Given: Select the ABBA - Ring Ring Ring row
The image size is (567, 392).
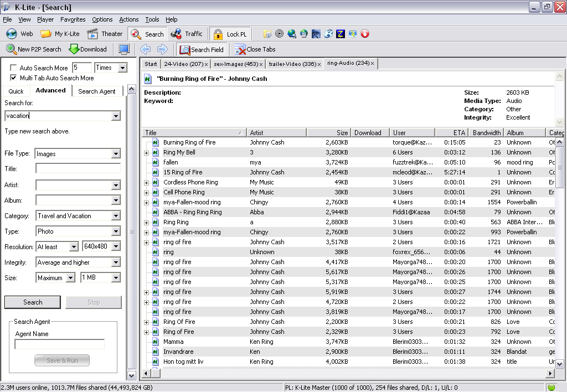Looking at the screenshot, I should 349,212.
